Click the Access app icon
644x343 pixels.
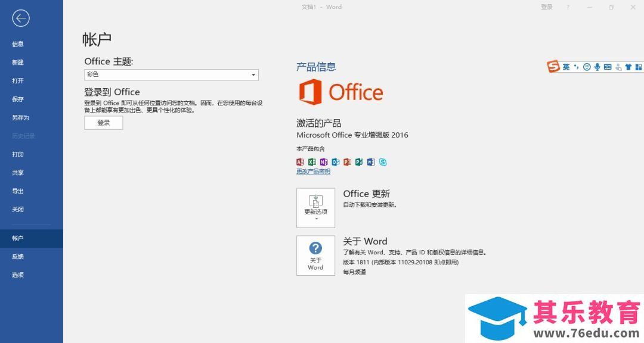pos(300,162)
